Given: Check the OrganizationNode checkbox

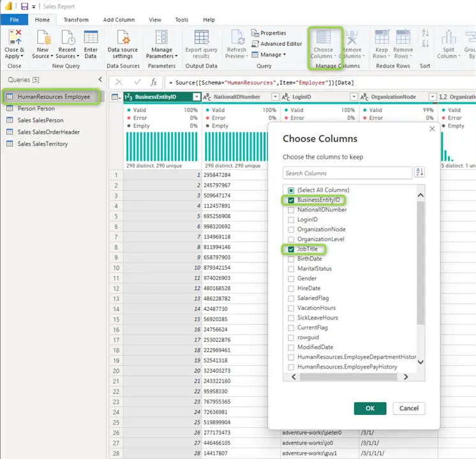Looking at the screenshot, I should [x=291, y=229].
